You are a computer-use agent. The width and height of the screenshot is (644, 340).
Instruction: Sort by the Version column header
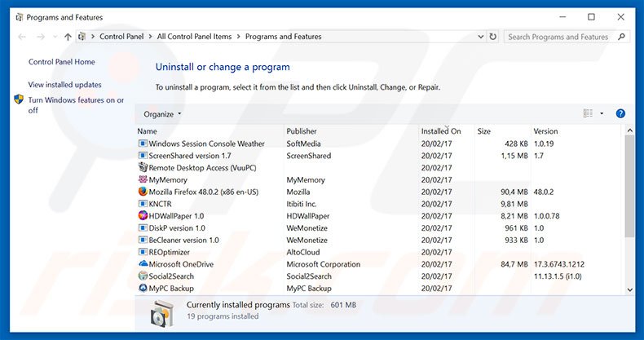(x=576, y=131)
